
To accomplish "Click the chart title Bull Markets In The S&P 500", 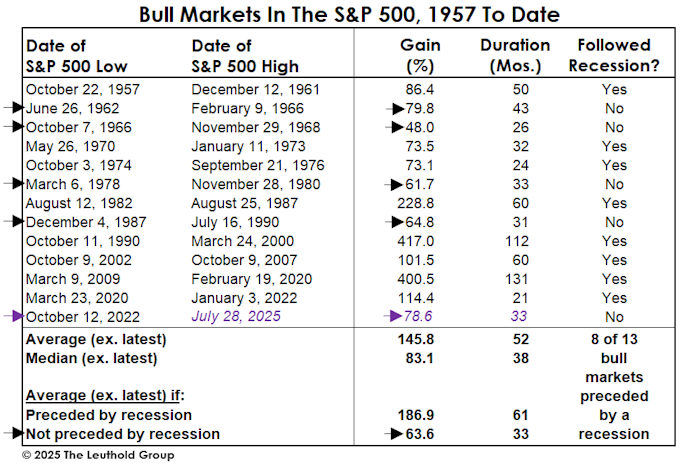I will [340, 15].
